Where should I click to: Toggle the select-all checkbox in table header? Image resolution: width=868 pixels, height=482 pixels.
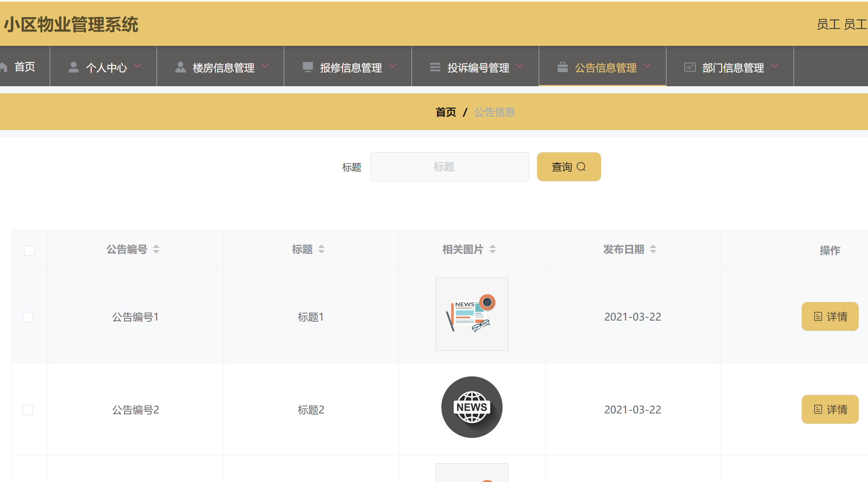pyautogui.click(x=29, y=250)
